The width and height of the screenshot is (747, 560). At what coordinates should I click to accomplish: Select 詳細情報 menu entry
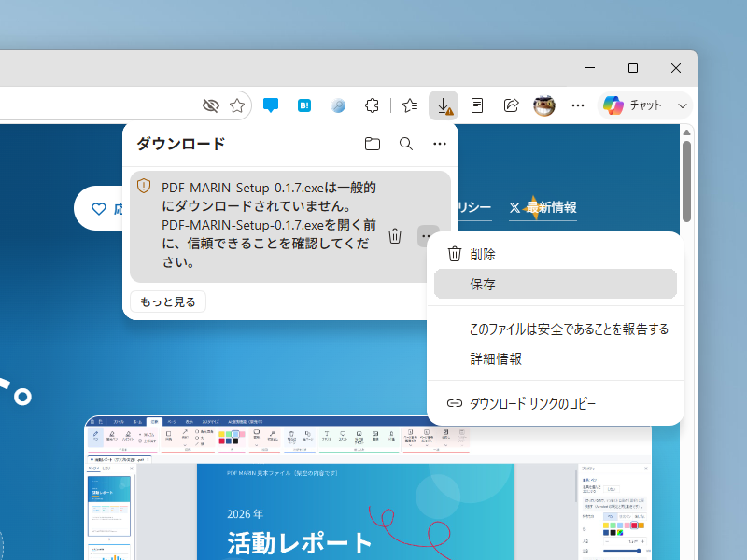tap(556, 358)
